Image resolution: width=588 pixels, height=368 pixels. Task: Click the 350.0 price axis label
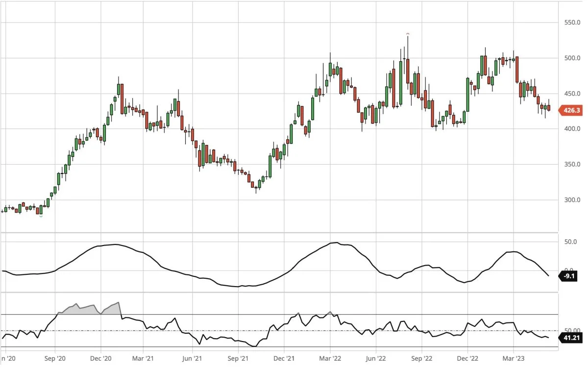[571, 165]
